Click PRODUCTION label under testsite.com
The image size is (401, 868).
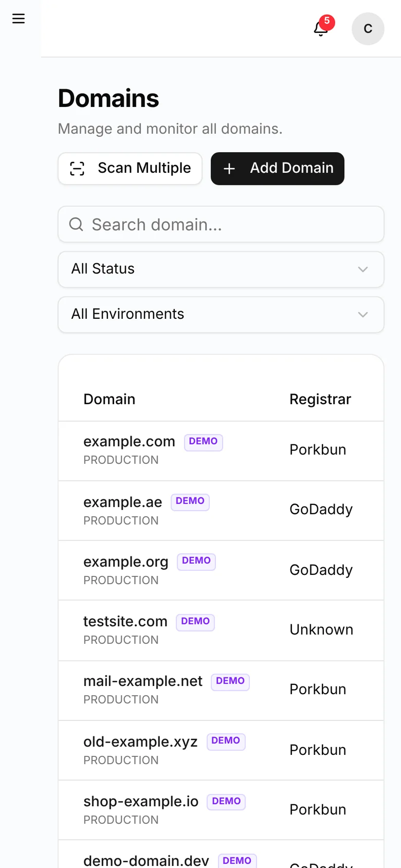point(121,640)
